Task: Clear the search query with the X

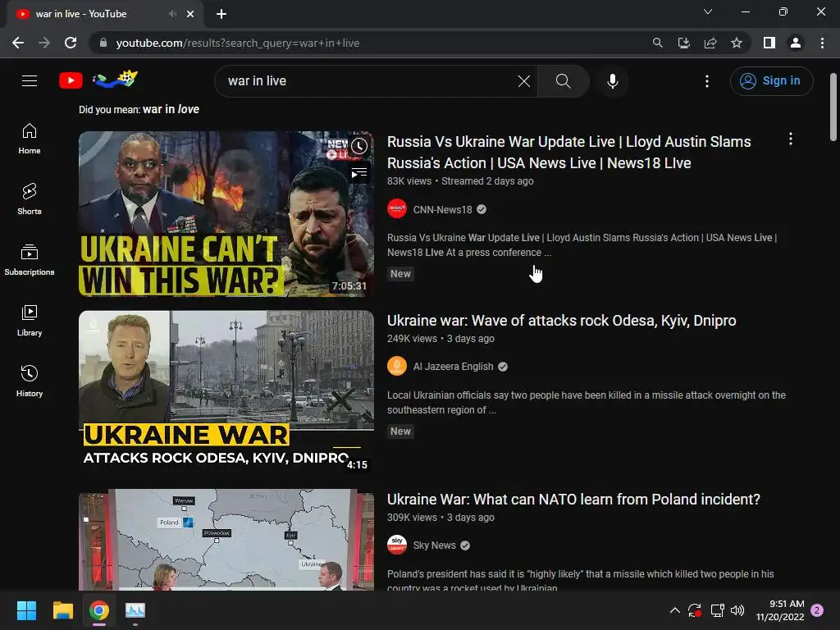Action: (524, 81)
